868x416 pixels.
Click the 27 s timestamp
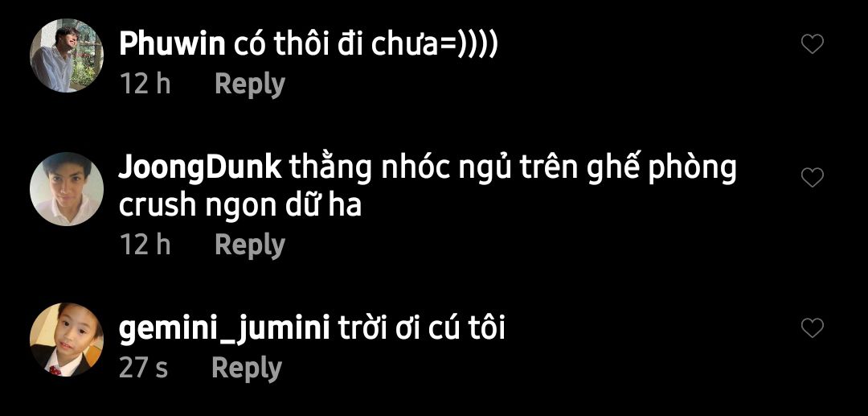click(x=144, y=369)
